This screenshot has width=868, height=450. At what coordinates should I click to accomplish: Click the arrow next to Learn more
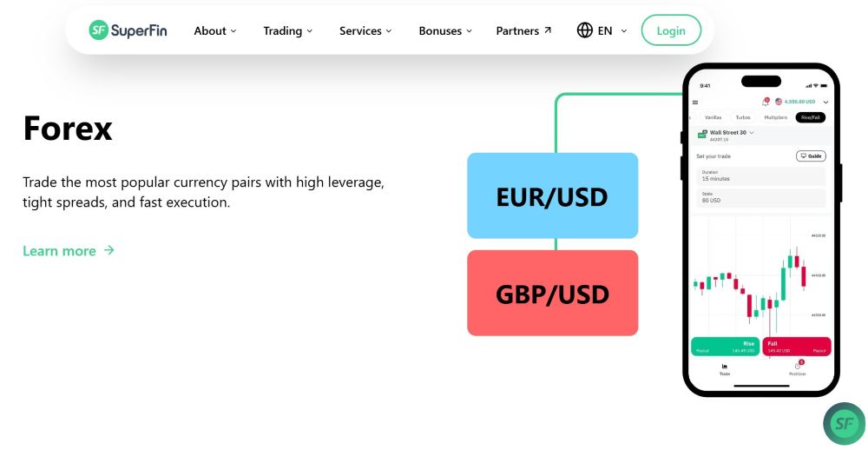(x=109, y=250)
